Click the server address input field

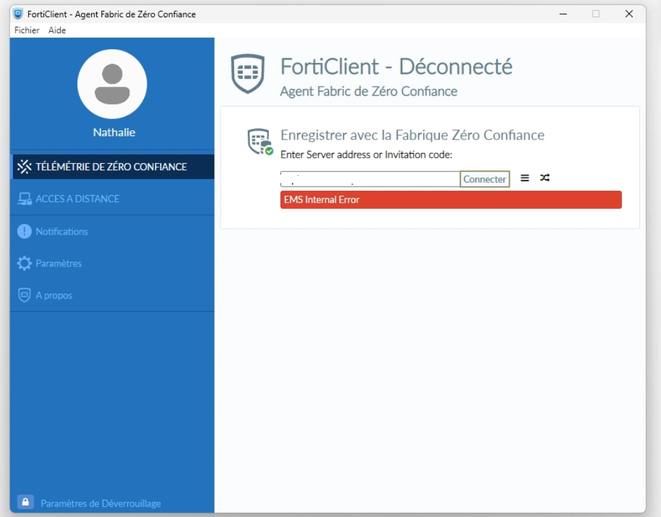370,179
